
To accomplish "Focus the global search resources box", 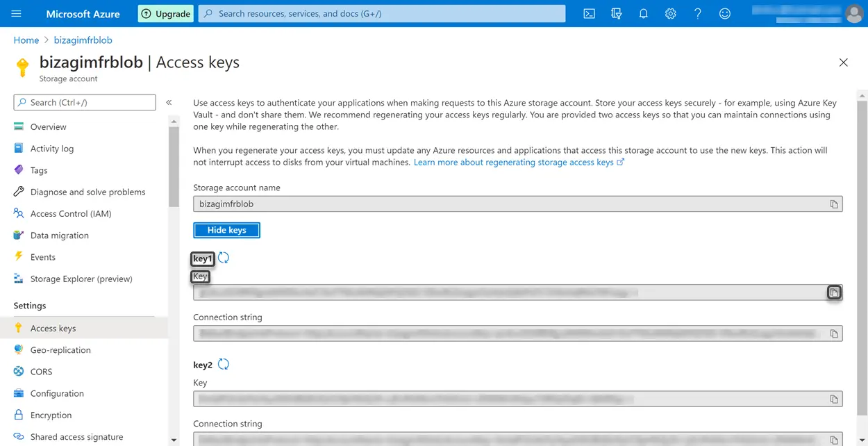I will click(382, 14).
